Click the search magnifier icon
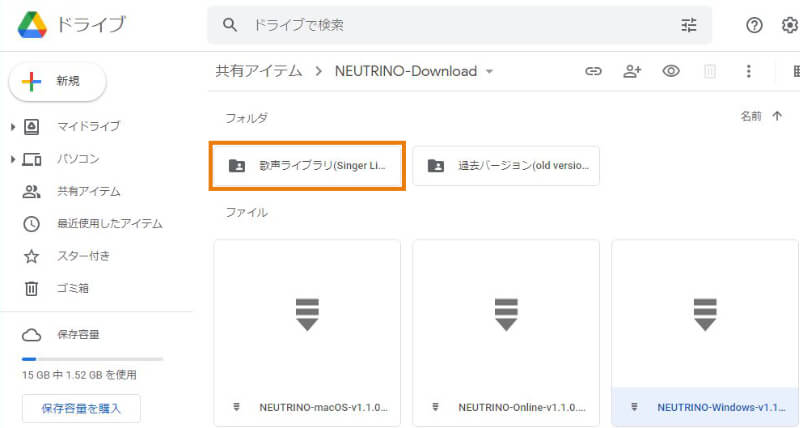 230,24
